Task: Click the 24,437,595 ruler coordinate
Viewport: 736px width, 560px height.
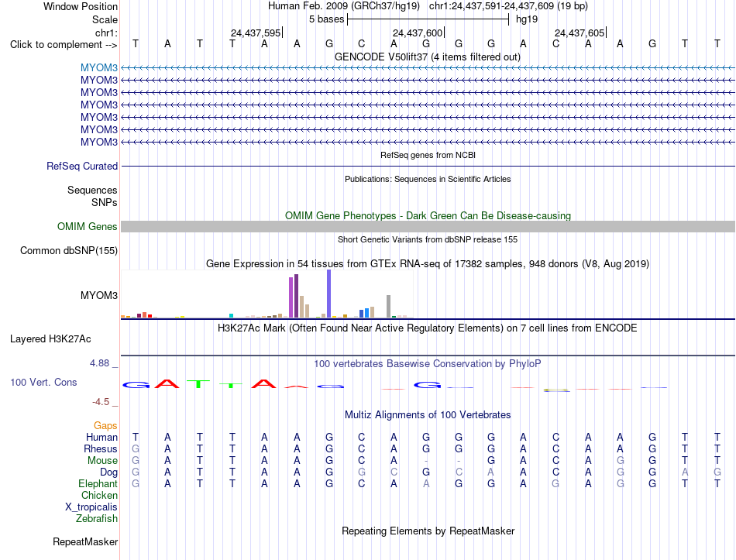Action: click(x=256, y=33)
